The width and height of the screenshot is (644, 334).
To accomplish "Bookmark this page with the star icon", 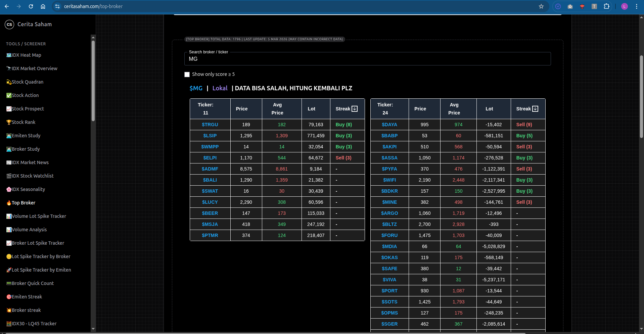I will point(541,6).
